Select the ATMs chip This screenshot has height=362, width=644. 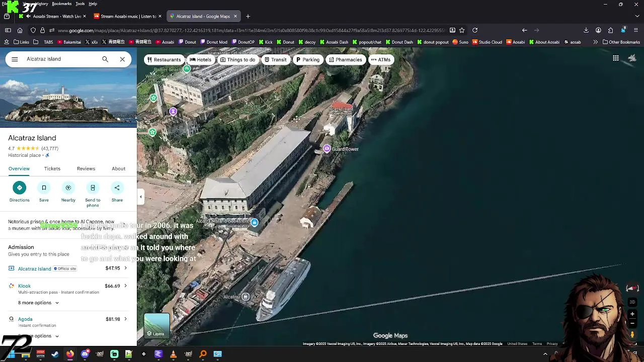click(381, 60)
